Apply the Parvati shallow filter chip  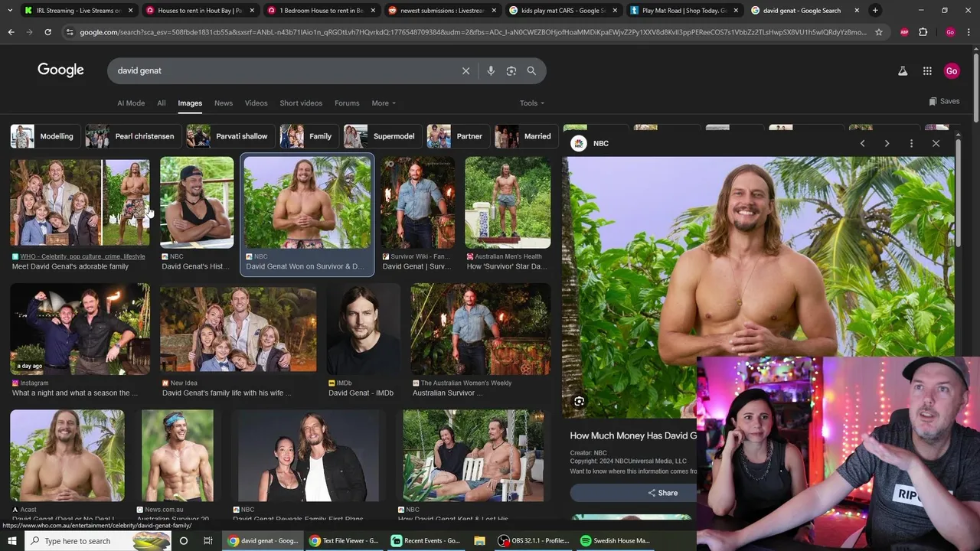[230, 136]
